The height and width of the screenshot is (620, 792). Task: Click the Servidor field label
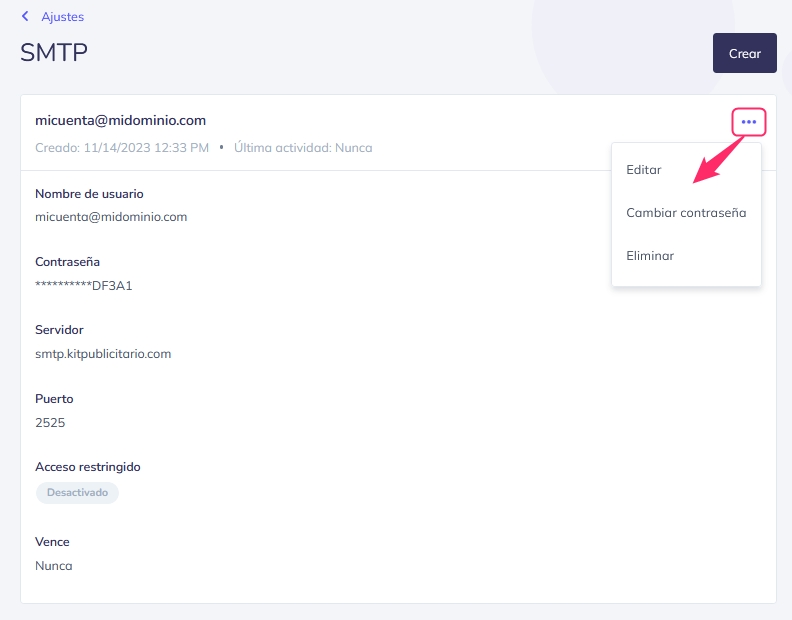coord(59,330)
